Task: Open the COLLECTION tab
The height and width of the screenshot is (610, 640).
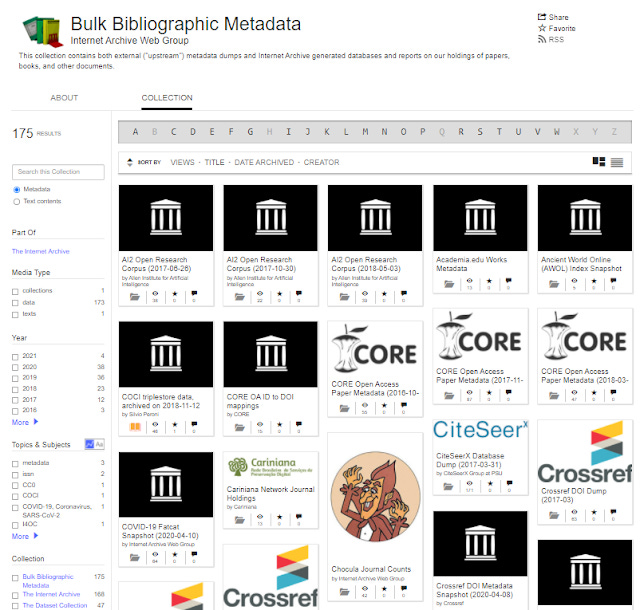Action: click(x=167, y=98)
